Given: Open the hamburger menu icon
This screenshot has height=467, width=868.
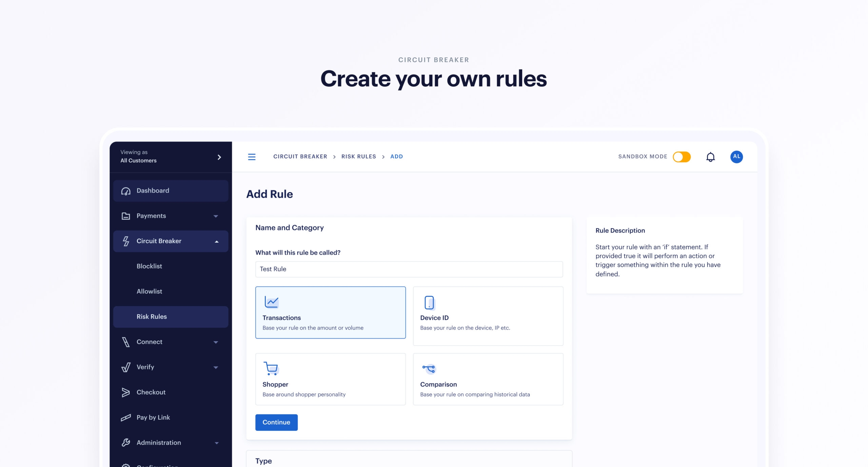Looking at the screenshot, I should coord(252,156).
